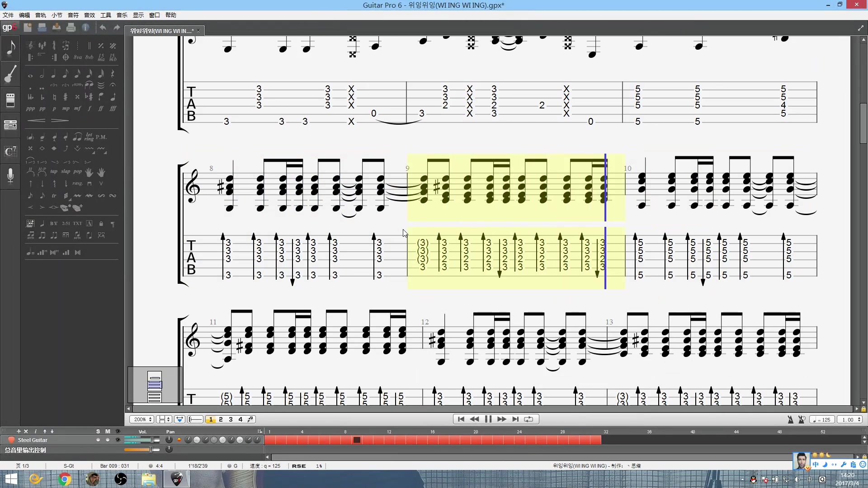
Task: Select voice 2 button
Action: click(x=221, y=419)
